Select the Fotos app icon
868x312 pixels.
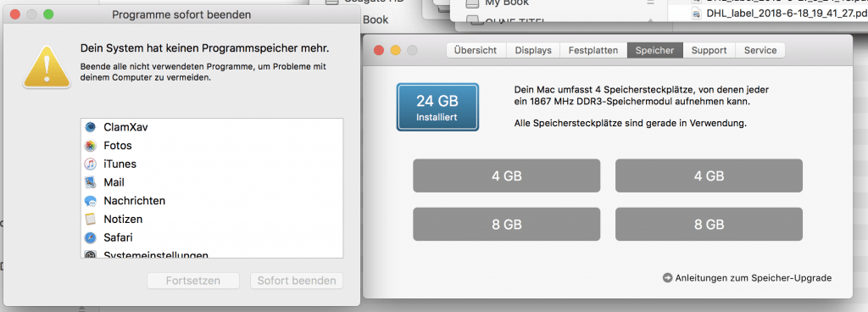[90, 146]
